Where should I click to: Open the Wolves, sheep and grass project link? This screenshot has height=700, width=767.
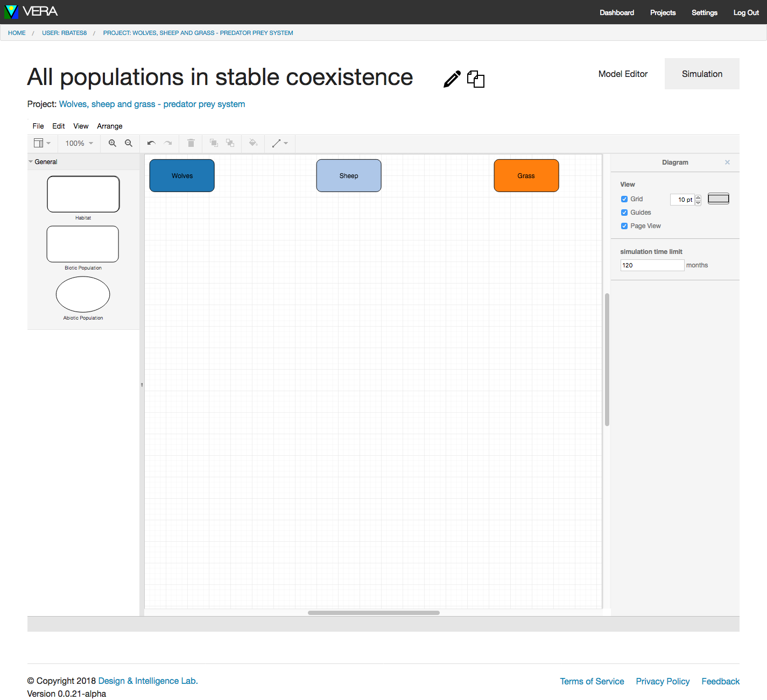click(152, 104)
